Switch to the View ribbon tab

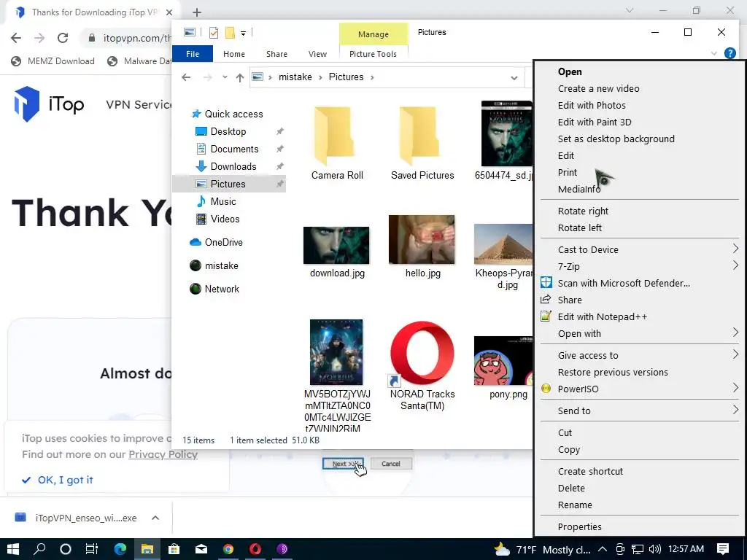[x=317, y=54]
